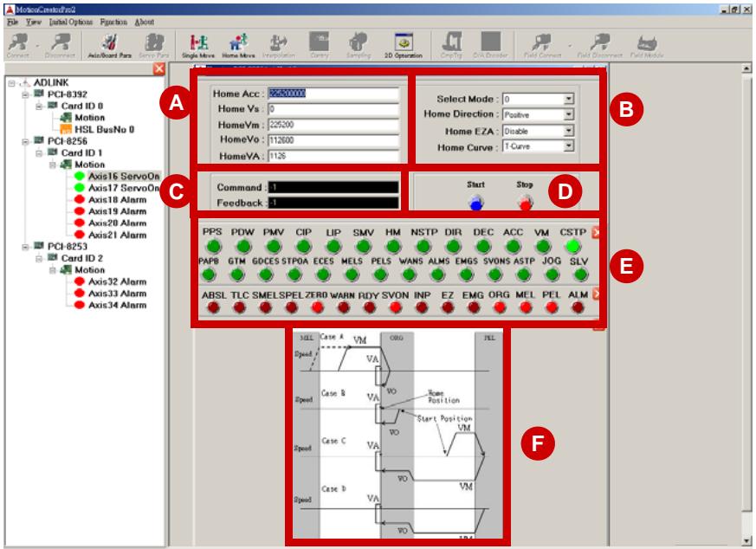Click the blue Start indicator button
756x549 pixels.
(x=476, y=203)
